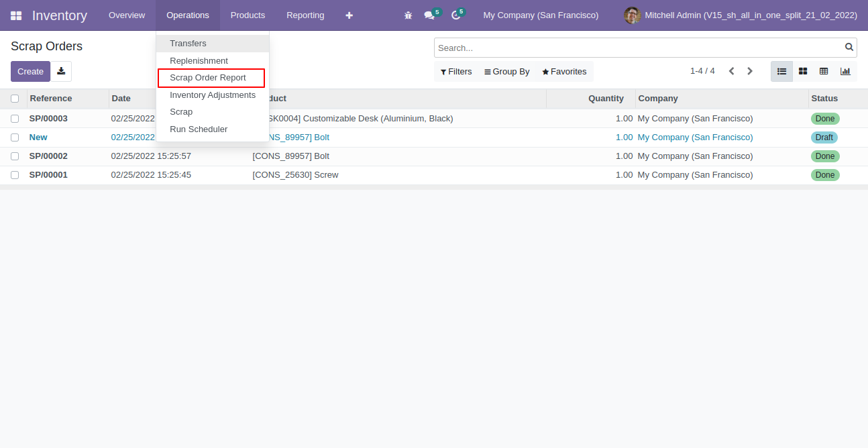Viewport: 868px width, 448px height.
Task: Open the conversations chat icon
Action: click(x=429, y=15)
